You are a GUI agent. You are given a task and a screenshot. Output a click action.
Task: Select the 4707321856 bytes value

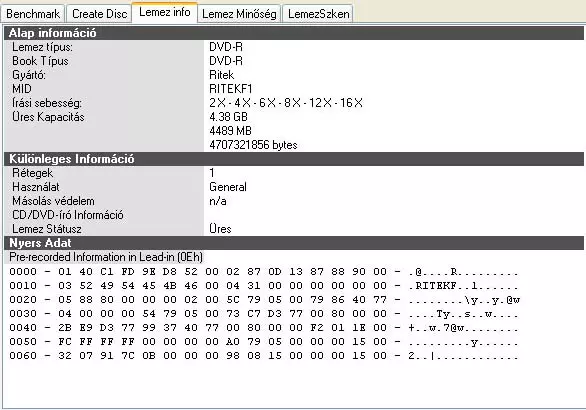[253, 145]
